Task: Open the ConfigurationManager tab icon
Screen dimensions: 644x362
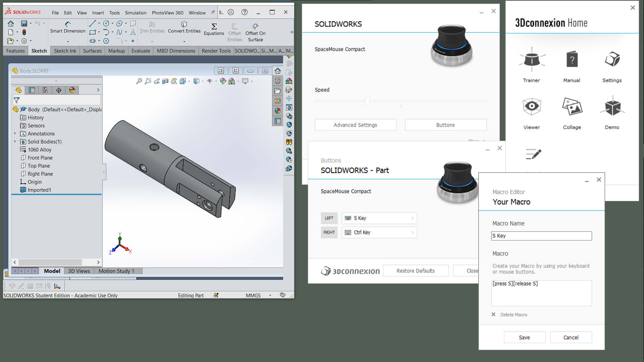Action: [x=45, y=90]
